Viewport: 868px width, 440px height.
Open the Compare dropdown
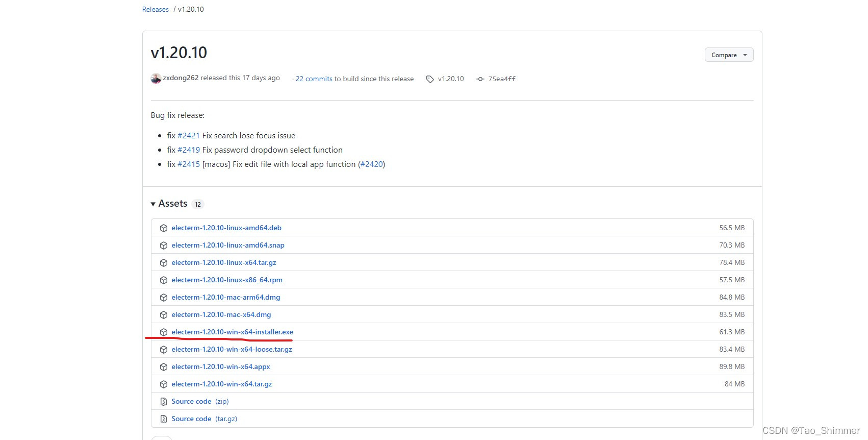[729, 55]
